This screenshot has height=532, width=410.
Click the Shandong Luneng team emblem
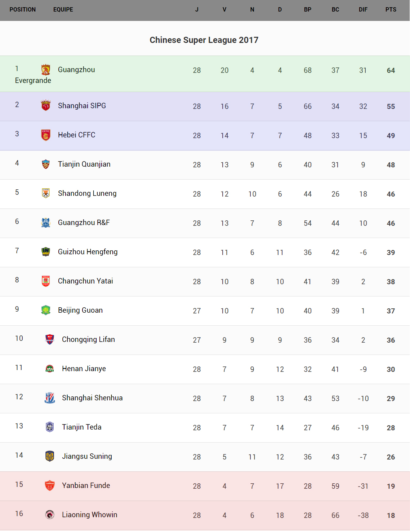point(46,193)
